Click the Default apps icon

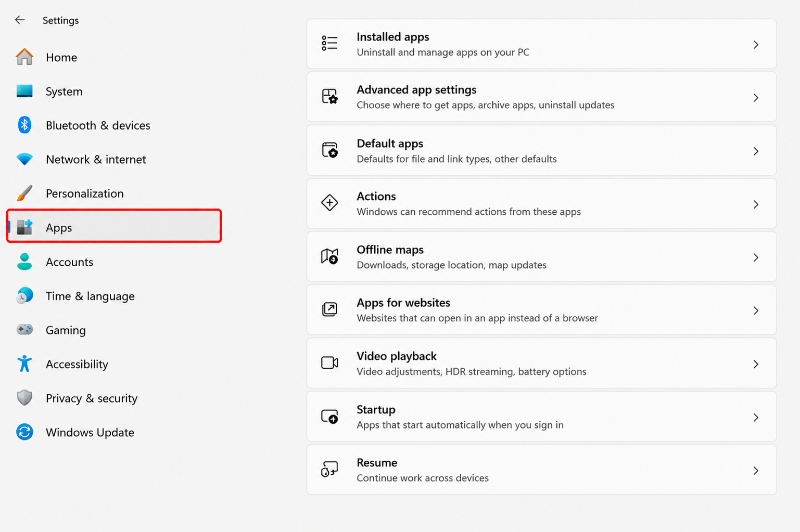coord(330,150)
